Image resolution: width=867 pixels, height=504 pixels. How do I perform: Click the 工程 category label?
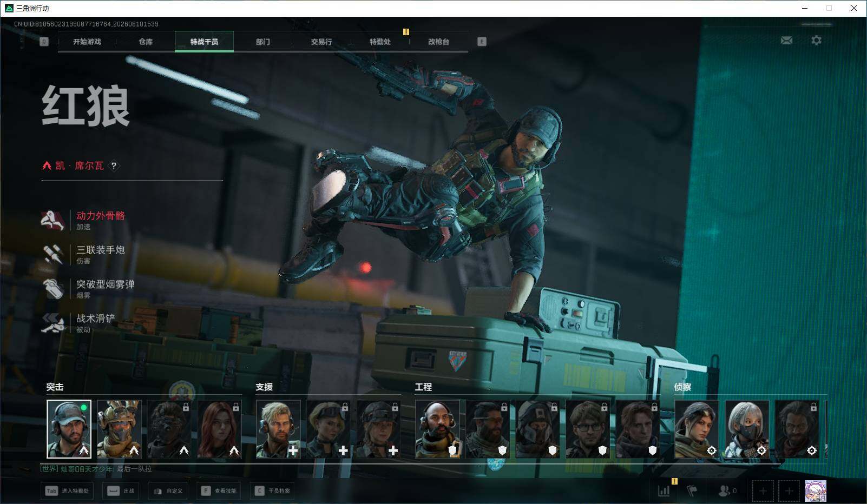click(423, 387)
